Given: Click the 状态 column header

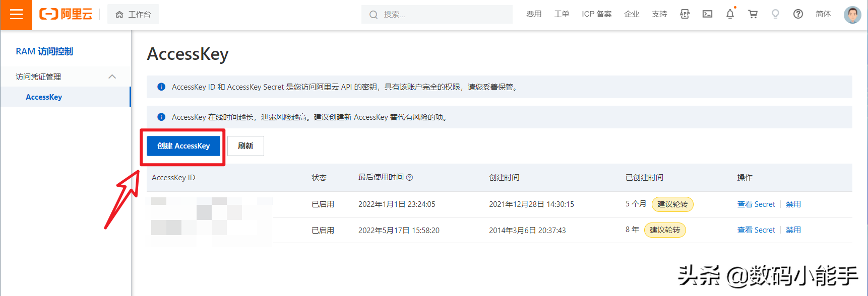Looking at the screenshot, I should (319, 178).
